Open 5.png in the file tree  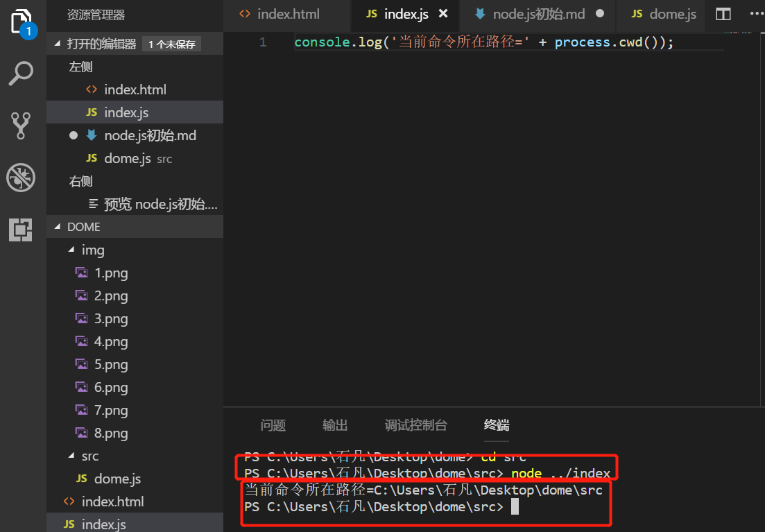111,364
